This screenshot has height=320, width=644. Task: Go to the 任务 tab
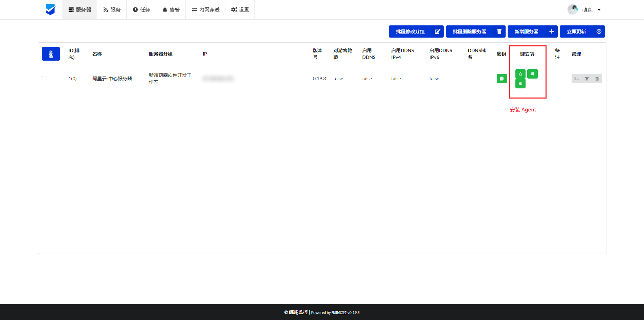click(141, 9)
